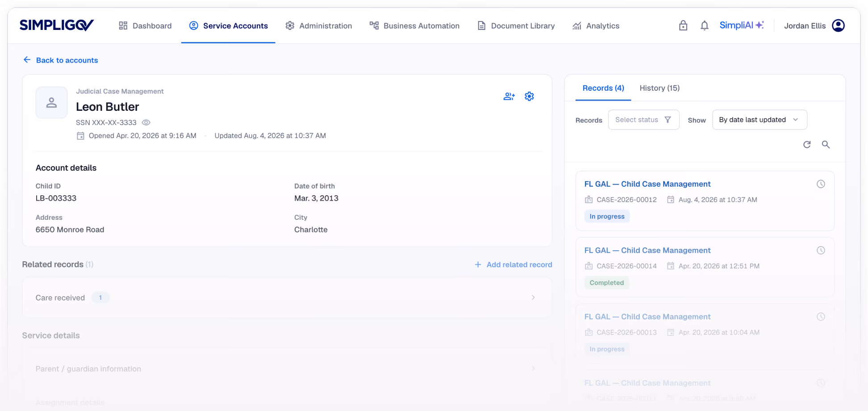Click Leon Butler's avatar placeholder
868x411 pixels.
click(x=51, y=103)
